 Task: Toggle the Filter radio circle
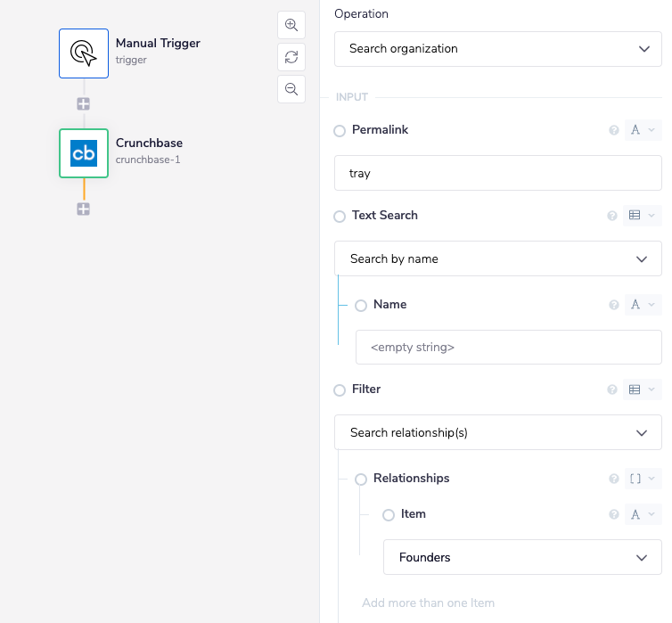point(340,390)
